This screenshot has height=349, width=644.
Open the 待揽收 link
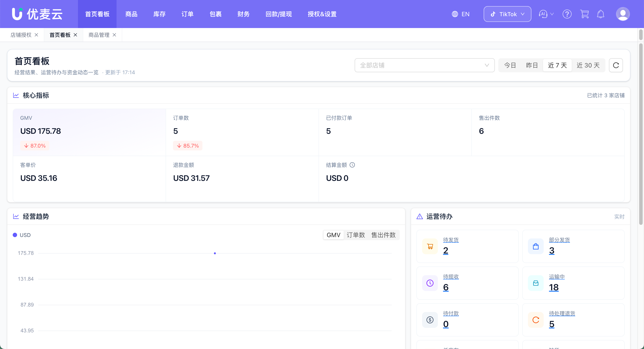pyautogui.click(x=451, y=277)
